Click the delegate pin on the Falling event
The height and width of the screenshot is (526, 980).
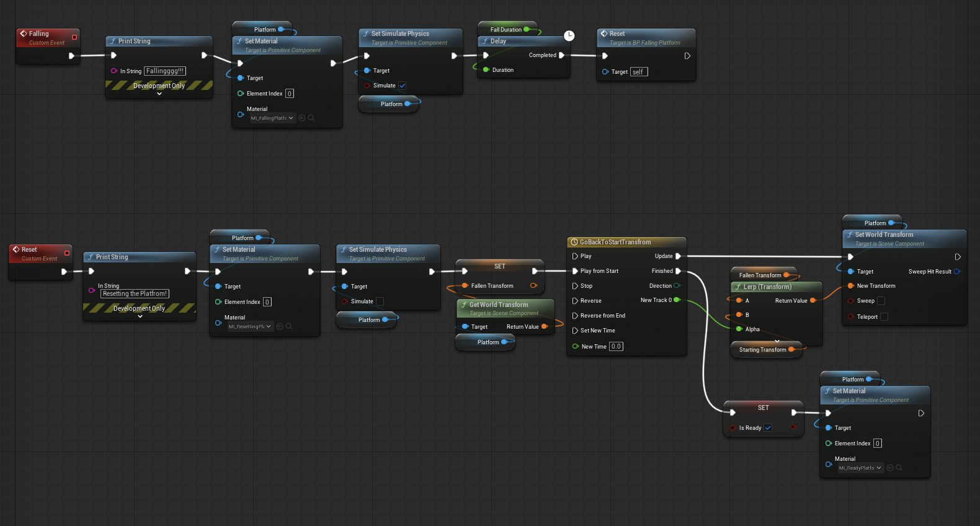[x=74, y=37]
